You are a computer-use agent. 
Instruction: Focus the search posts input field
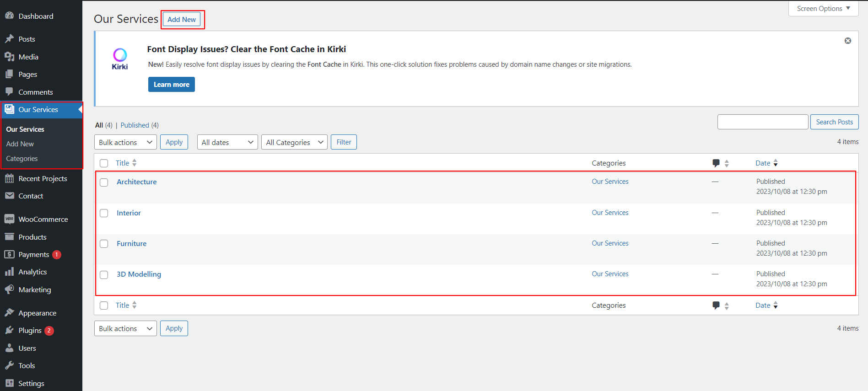762,122
